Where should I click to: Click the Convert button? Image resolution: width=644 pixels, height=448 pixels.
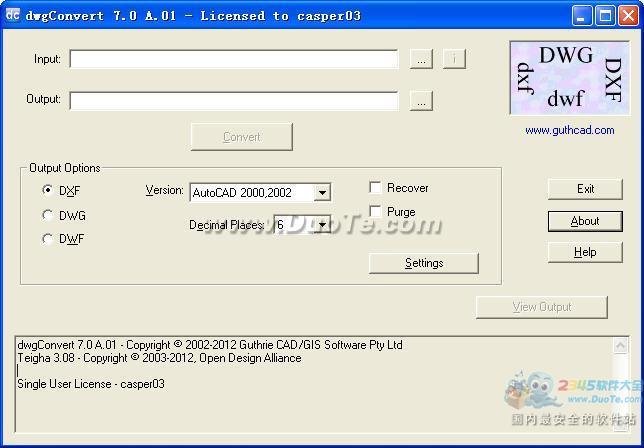242,137
